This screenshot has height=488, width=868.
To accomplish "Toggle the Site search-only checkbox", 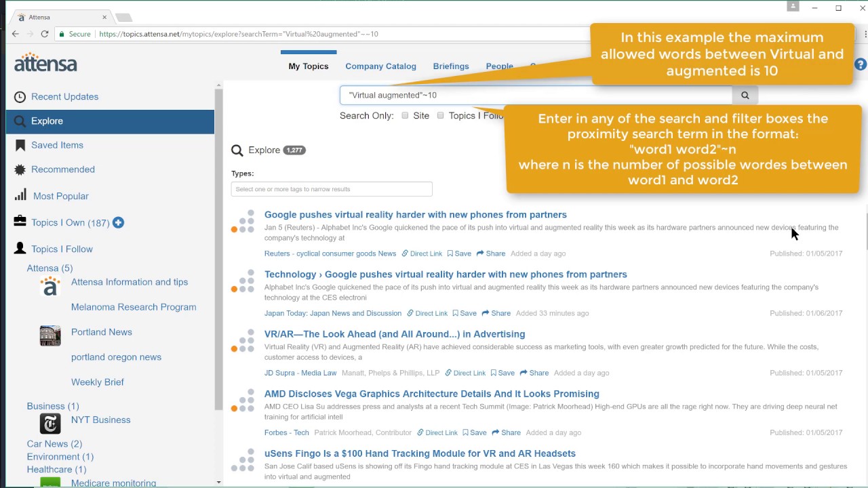I will (405, 116).
